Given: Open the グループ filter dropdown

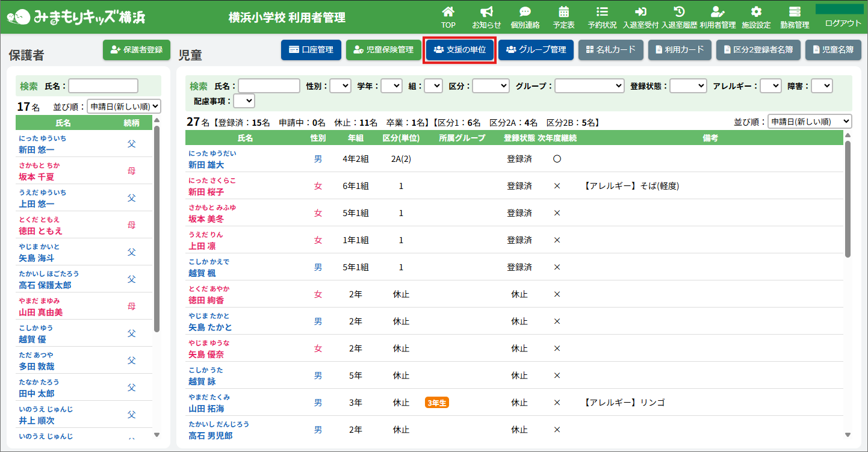Looking at the screenshot, I should 589,86.
